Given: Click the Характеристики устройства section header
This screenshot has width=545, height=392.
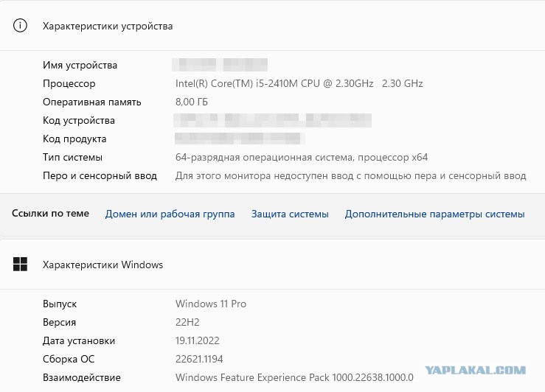Looking at the screenshot, I should coord(108,27).
